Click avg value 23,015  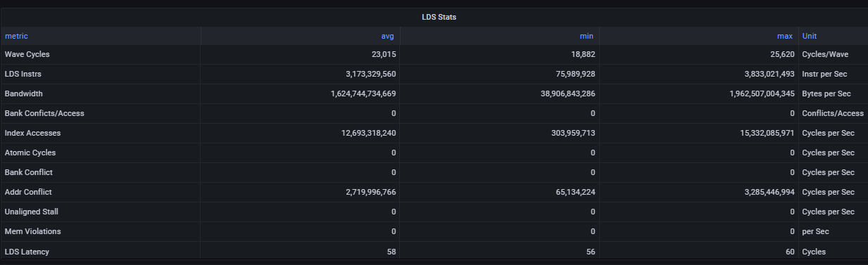pyautogui.click(x=384, y=54)
